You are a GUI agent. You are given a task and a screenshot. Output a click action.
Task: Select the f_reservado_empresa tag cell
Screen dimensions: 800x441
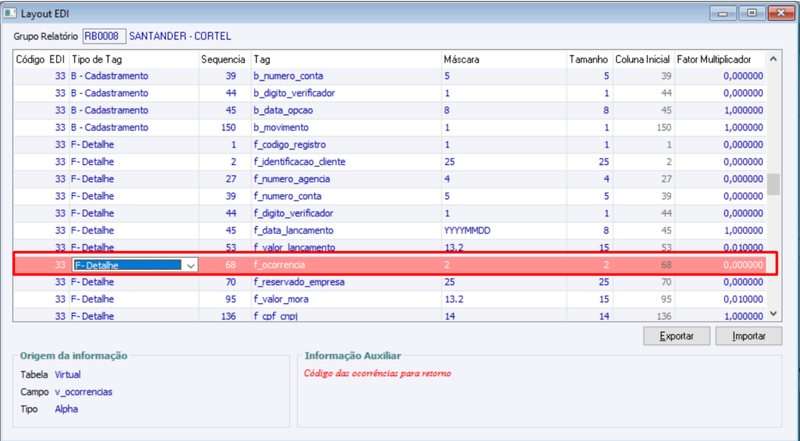pyautogui.click(x=346, y=282)
